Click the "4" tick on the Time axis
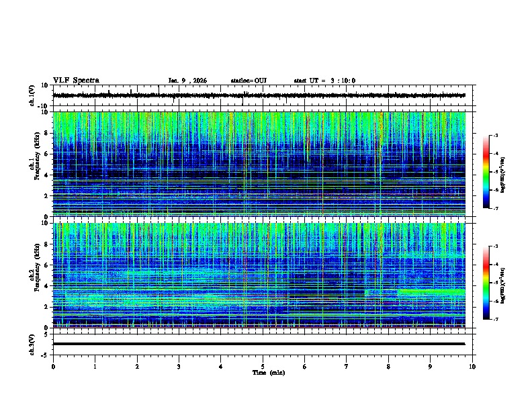The height and width of the screenshot is (411, 532). pos(221,367)
